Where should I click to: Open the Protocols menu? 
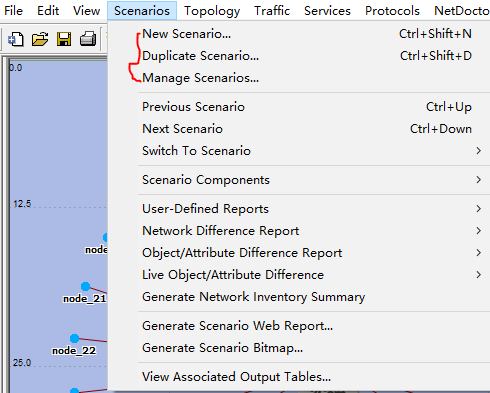(x=392, y=11)
